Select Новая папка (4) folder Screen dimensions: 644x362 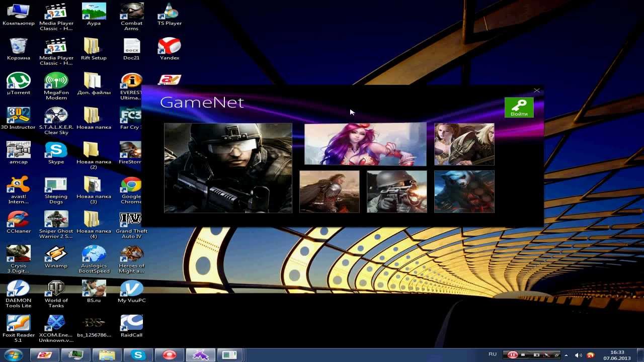click(x=94, y=225)
